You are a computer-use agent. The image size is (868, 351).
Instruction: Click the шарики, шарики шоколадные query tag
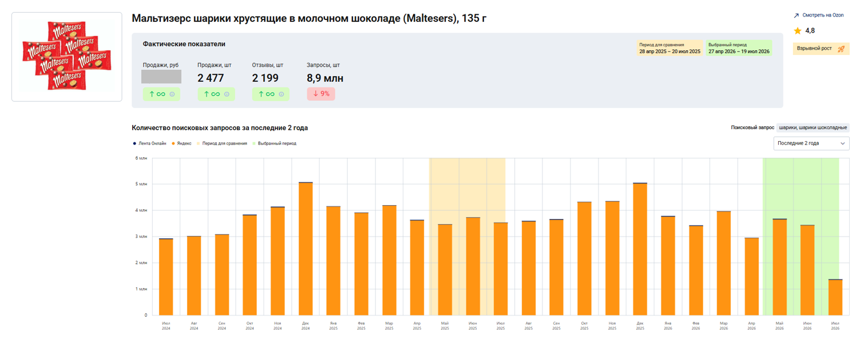[812, 128]
